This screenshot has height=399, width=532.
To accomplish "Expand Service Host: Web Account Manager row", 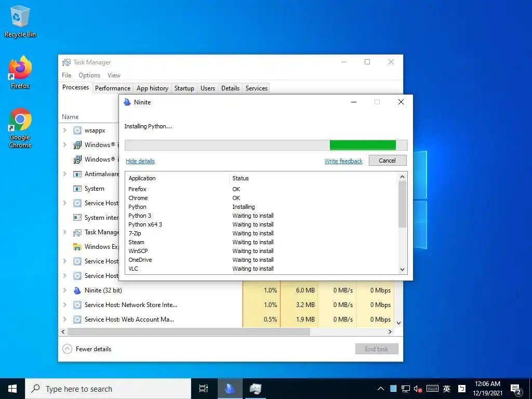I will click(x=65, y=320).
